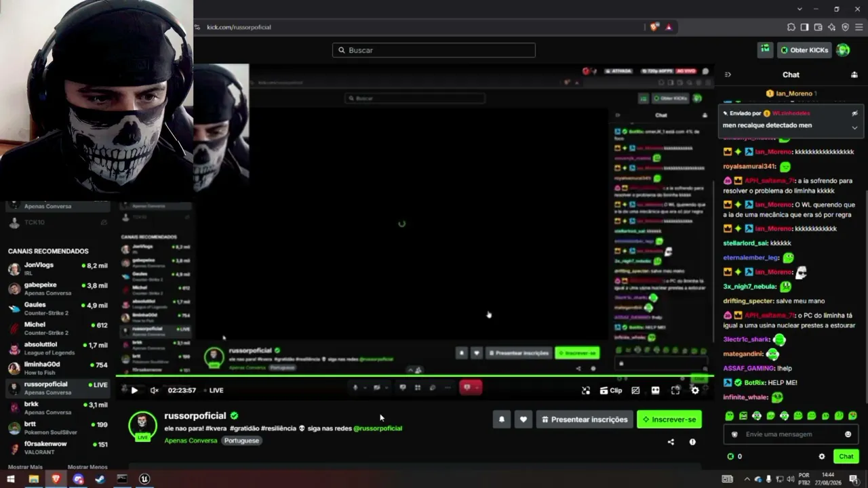Open @russorpoficial link in stream title
Image resolution: width=868 pixels, height=488 pixels.
[378, 428]
